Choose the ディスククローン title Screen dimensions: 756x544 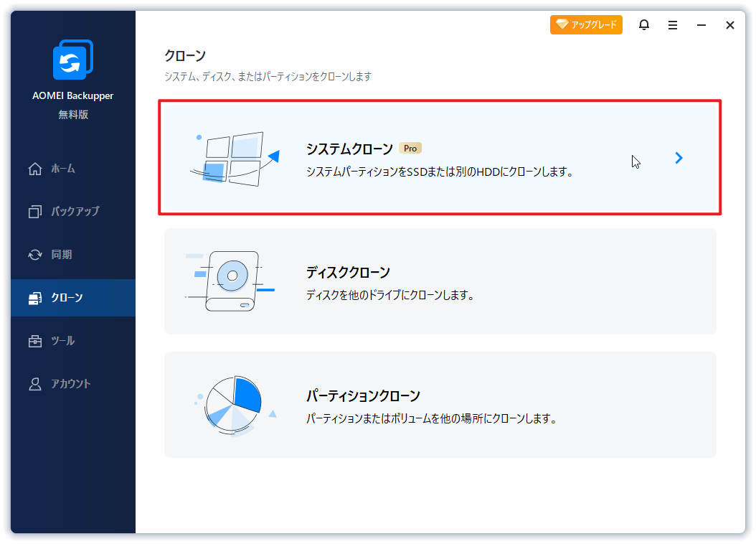[348, 273]
